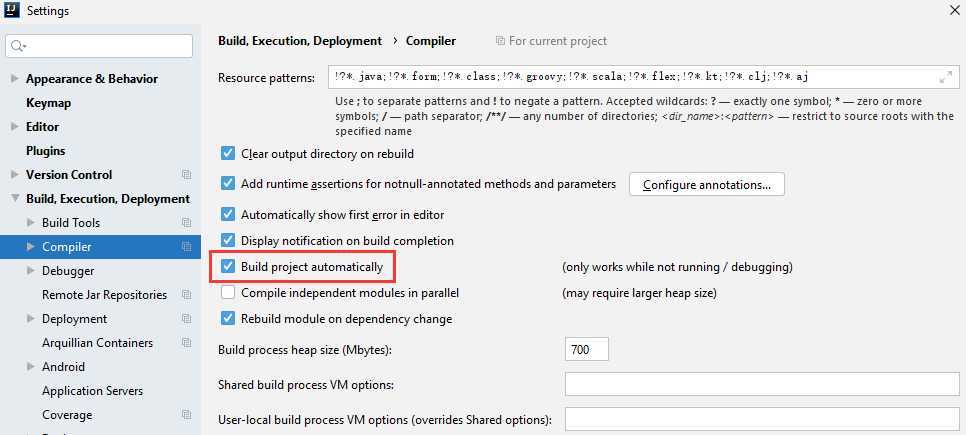966x435 pixels.
Task: Click the project-scope icon beside Version Control
Action: (186, 175)
